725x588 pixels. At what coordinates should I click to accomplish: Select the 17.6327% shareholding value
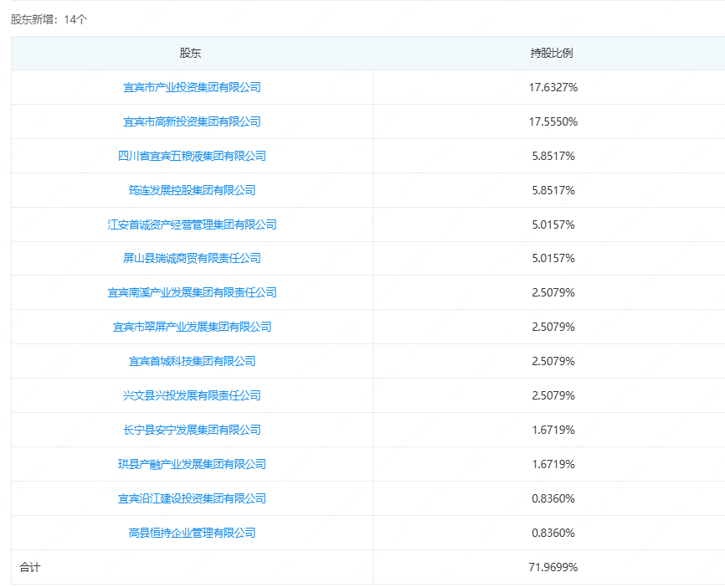553,87
